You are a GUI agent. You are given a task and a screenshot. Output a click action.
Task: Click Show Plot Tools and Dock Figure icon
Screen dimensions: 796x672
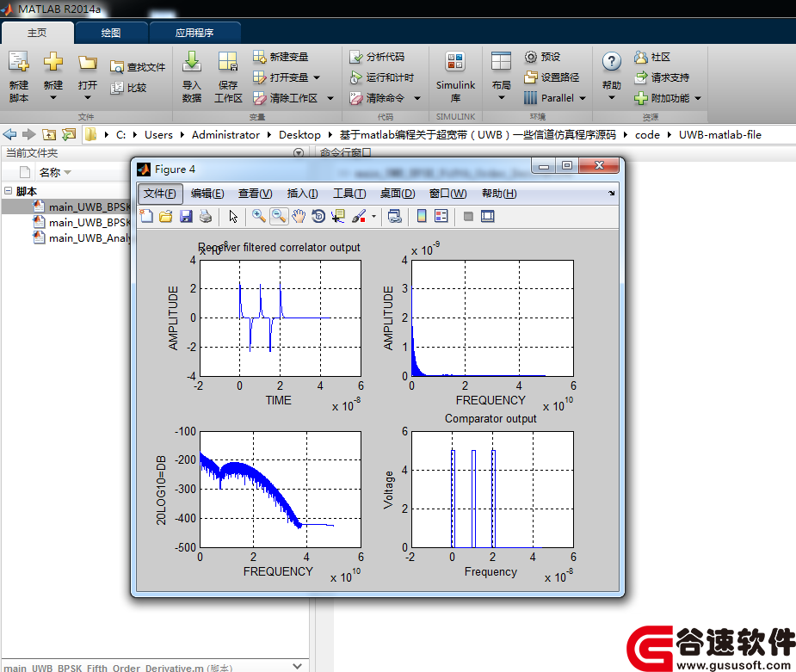click(x=488, y=216)
